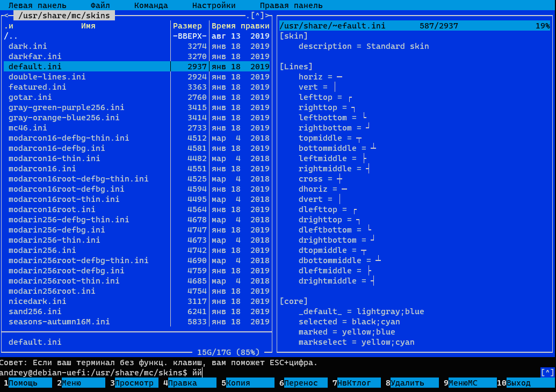This screenshot has height=392, width=556.
Task: Click the .и sort order indicator
Action: [x=9, y=26]
